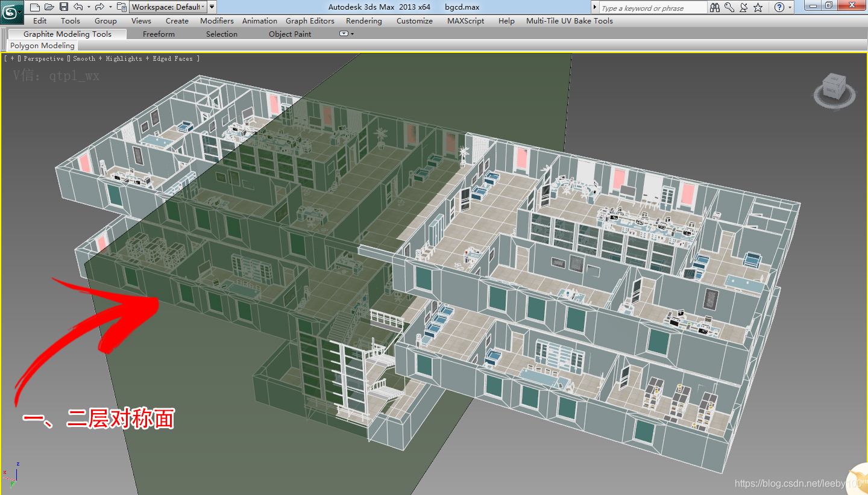Viewport: 868px width, 495px height.
Task: Open the Edit menu
Action: click(40, 20)
